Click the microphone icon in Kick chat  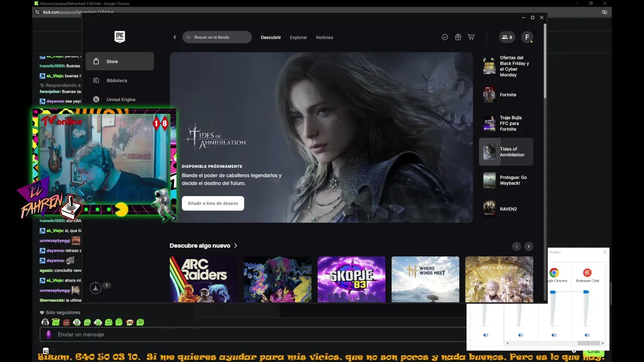pyautogui.click(x=49, y=334)
